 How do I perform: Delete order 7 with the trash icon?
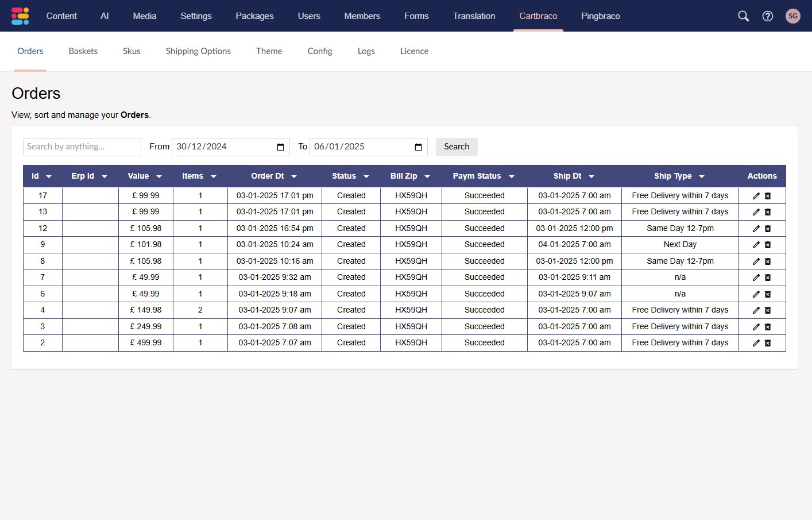(x=768, y=278)
